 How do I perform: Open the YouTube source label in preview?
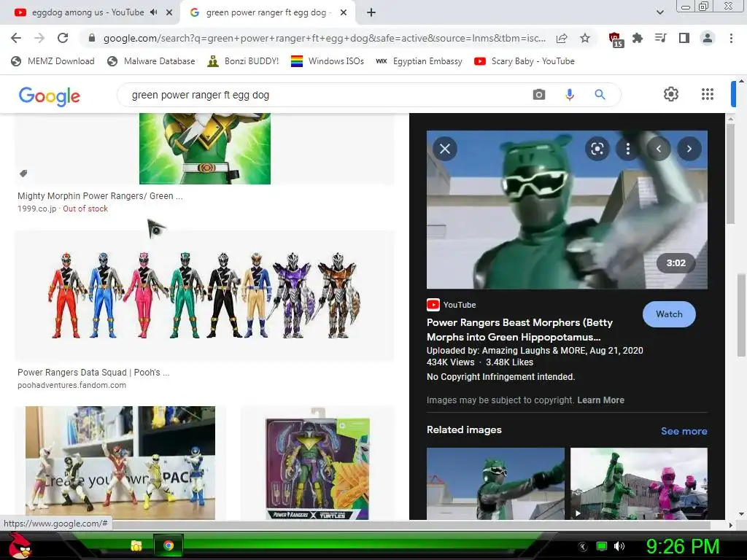tap(452, 305)
